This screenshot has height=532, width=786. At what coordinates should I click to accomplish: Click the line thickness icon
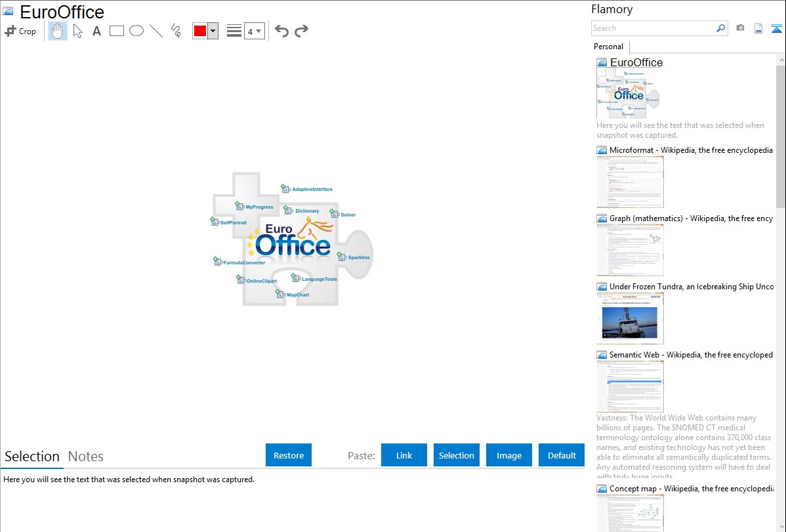(234, 31)
